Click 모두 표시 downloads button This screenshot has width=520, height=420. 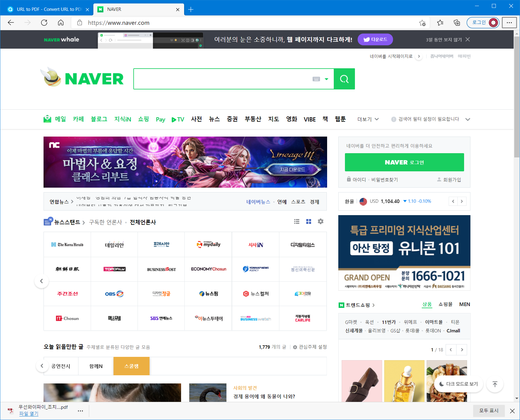[489, 411]
